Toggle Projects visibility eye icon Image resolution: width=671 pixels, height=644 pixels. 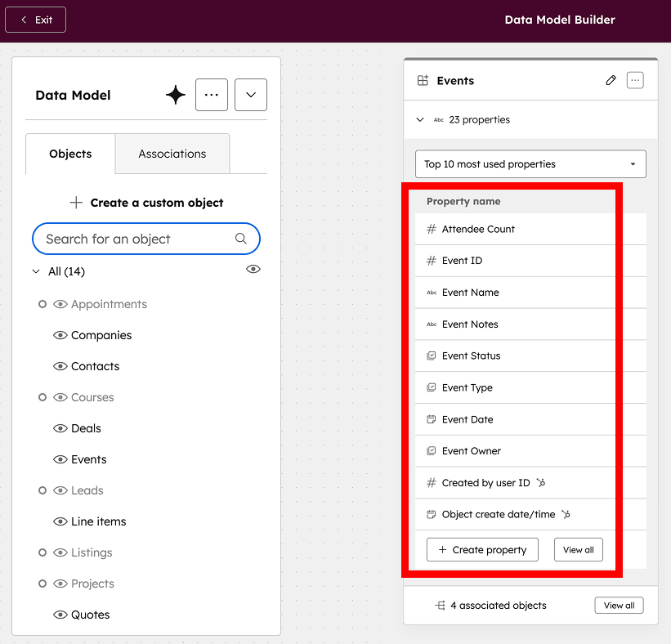(60, 584)
